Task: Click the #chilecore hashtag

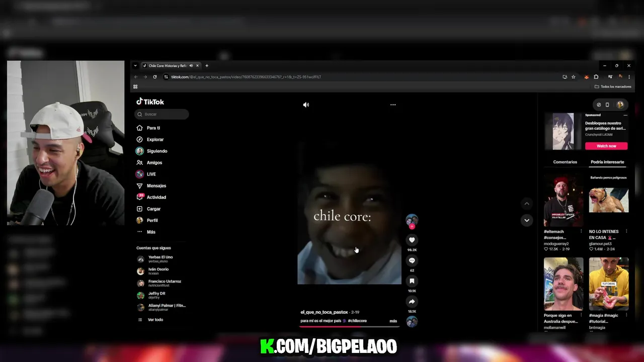Action: (x=357, y=321)
